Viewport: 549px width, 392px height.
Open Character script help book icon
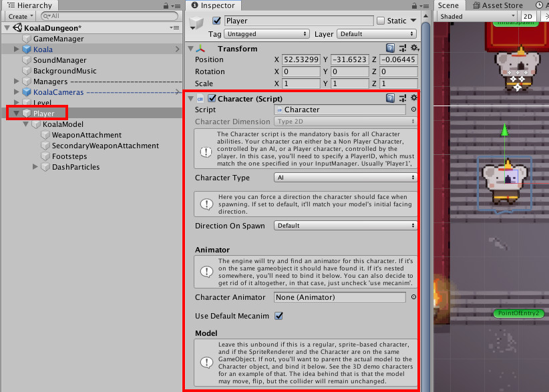(x=390, y=98)
